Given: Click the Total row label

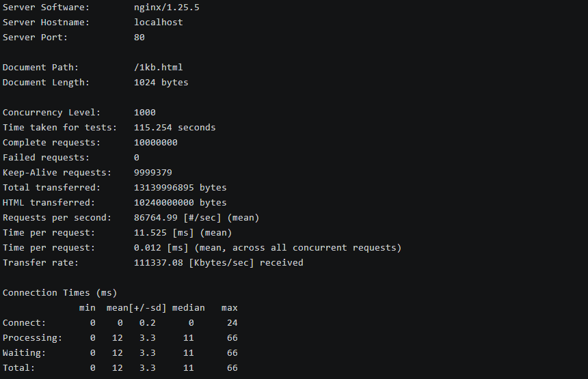Looking at the screenshot, I should 18,368.
